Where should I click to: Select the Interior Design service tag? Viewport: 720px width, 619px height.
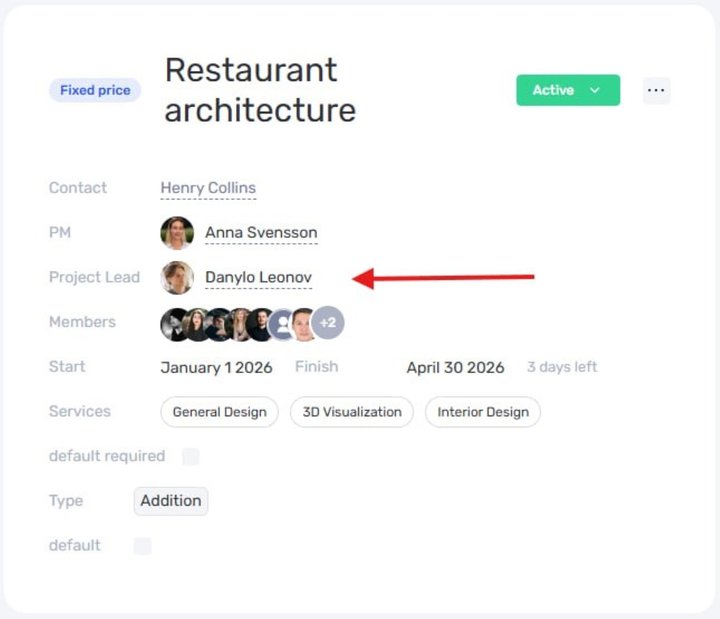click(x=483, y=412)
